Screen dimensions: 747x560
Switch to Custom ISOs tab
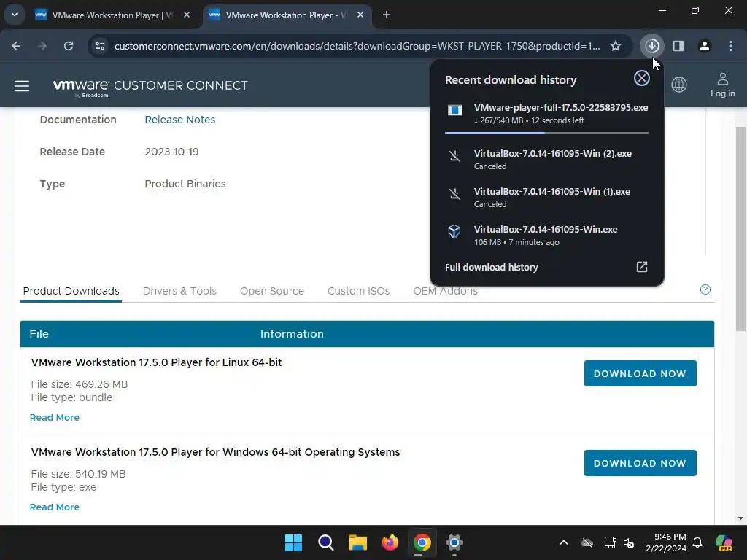point(358,291)
